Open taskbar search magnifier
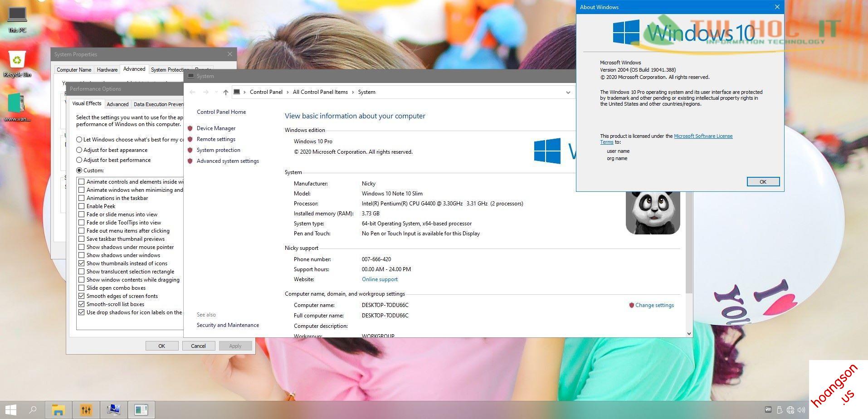Image resolution: width=868 pixels, height=419 pixels. [x=33, y=410]
